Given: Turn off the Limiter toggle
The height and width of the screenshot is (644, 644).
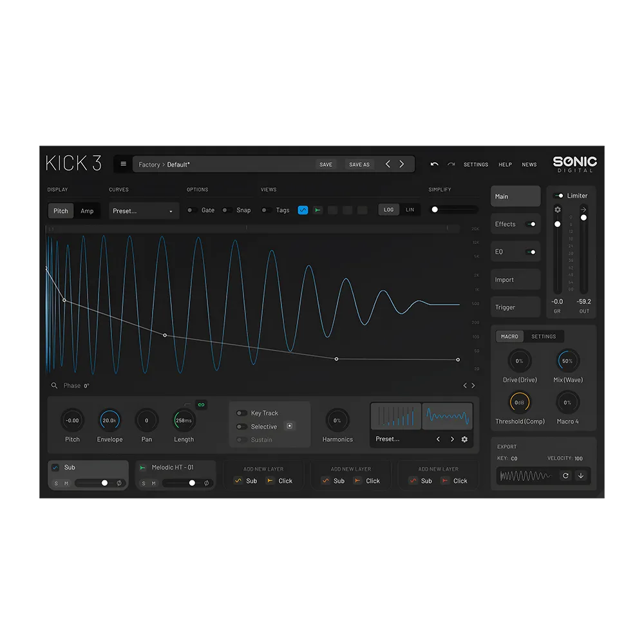Looking at the screenshot, I should (558, 196).
